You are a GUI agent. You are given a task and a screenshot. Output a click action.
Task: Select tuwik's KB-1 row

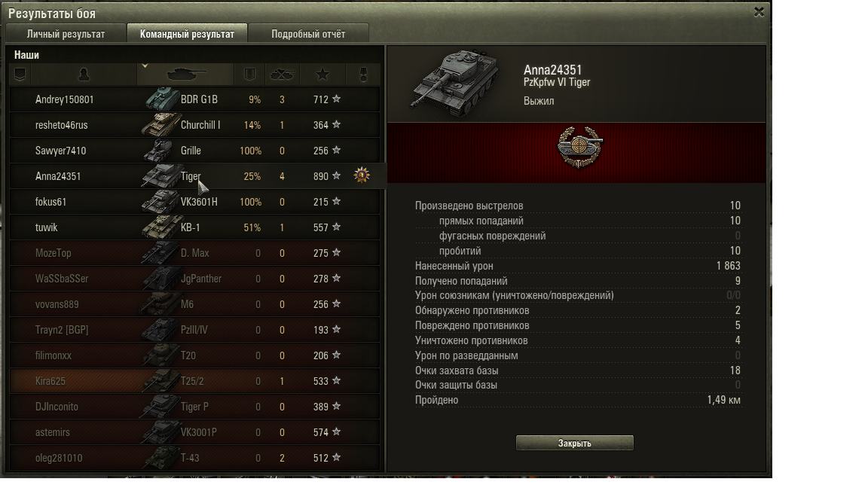[x=195, y=227]
